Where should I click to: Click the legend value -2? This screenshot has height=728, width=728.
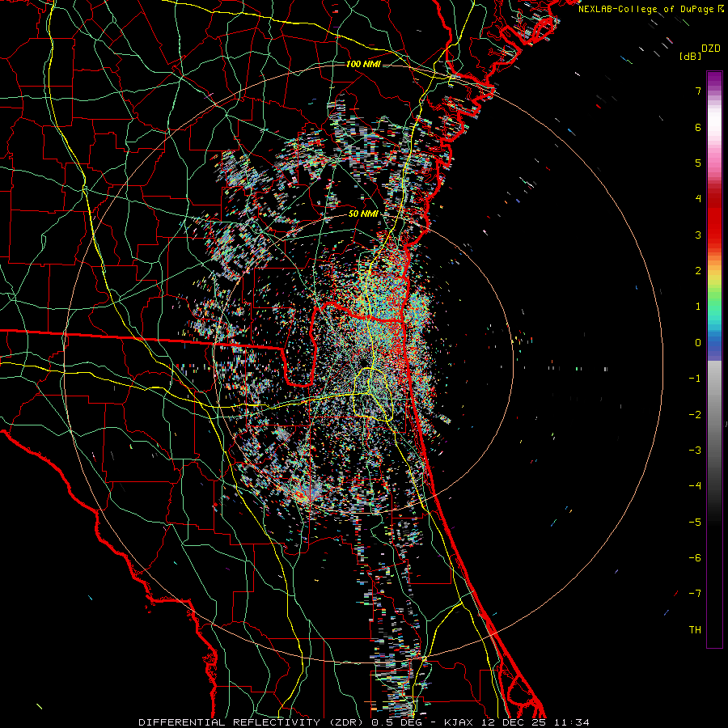(x=695, y=415)
